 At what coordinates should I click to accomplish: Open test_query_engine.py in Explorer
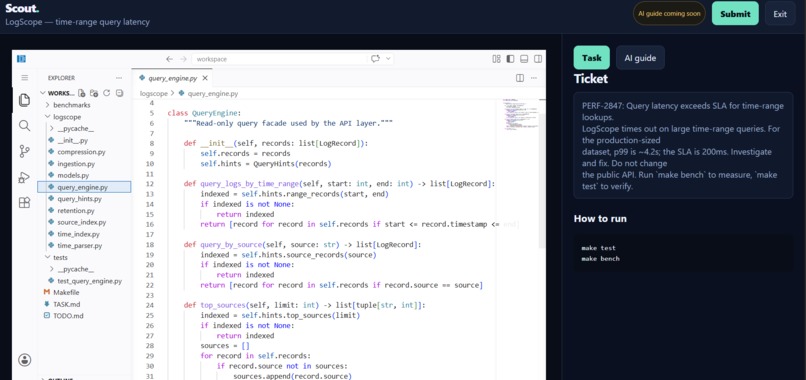click(84, 281)
